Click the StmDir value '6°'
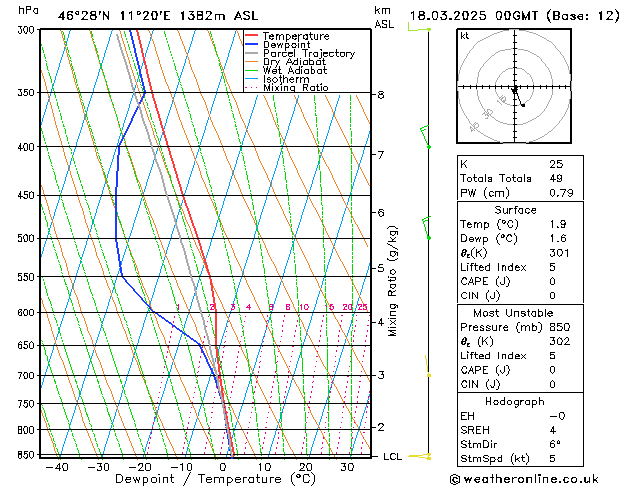629x486 pixels. (x=555, y=444)
